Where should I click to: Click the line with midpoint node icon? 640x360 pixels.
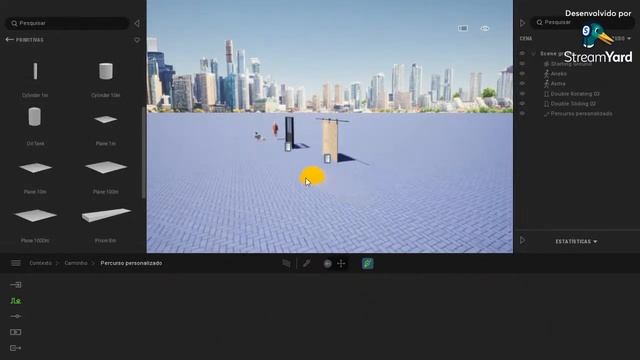(16, 316)
